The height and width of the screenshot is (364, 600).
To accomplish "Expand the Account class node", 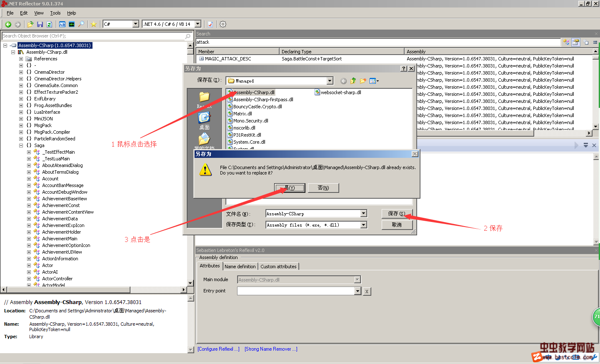I will coord(29,179).
